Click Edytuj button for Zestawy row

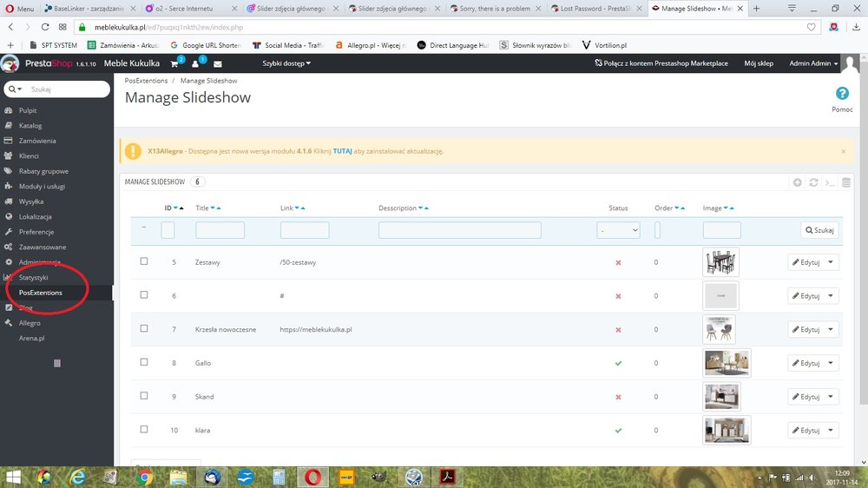tap(806, 262)
